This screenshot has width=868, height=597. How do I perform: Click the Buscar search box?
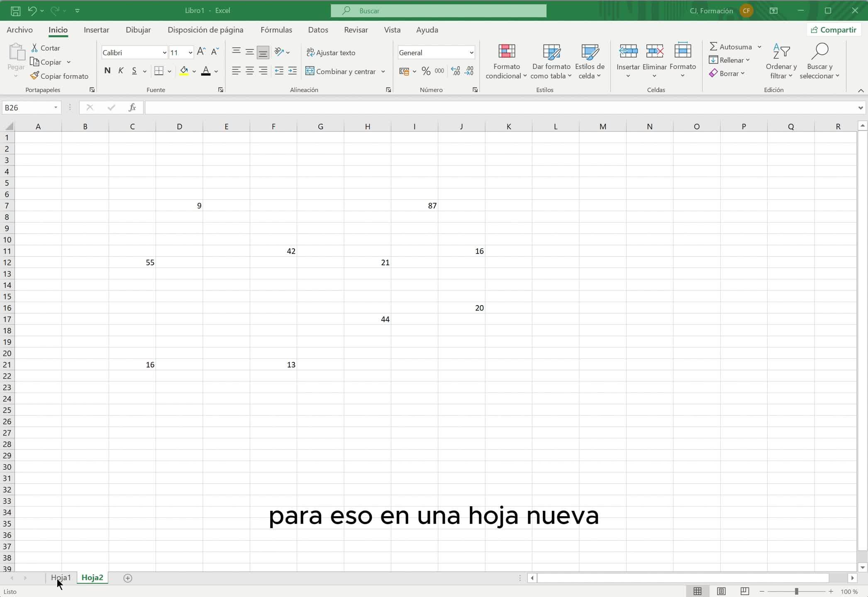(438, 11)
